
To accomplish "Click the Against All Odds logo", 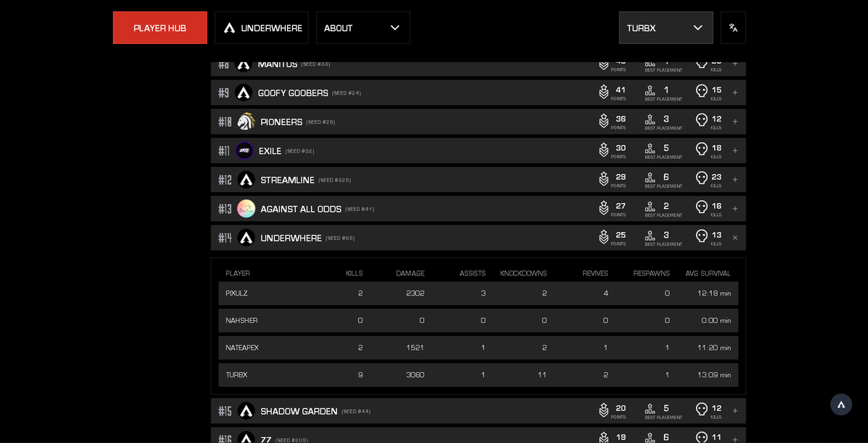I will click(246, 208).
